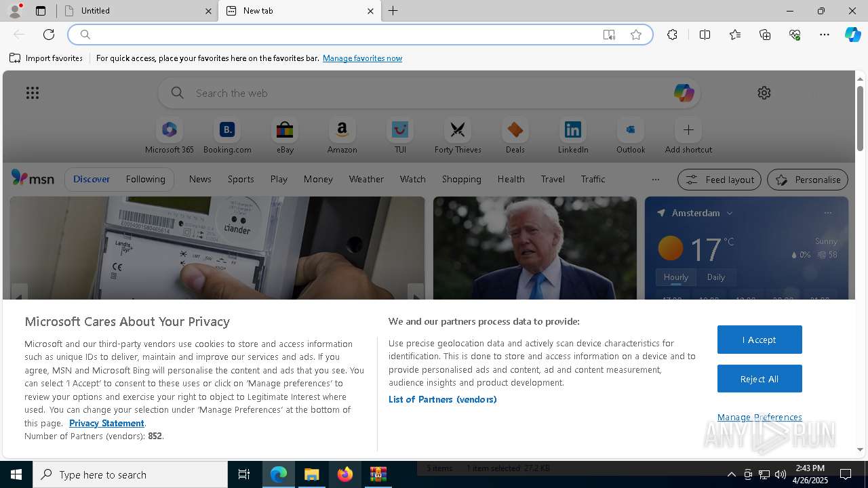Add this page to favorites star

pyautogui.click(x=636, y=35)
